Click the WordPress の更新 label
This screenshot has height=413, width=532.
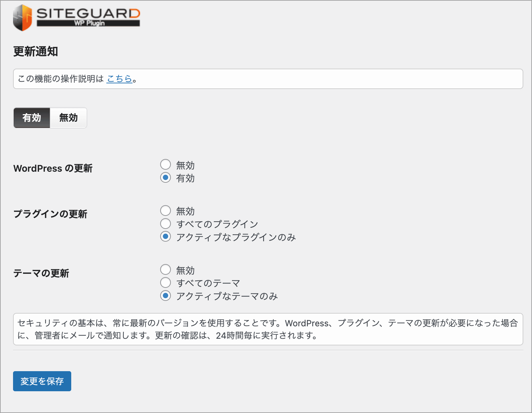pyautogui.click(x=53, y=168)
